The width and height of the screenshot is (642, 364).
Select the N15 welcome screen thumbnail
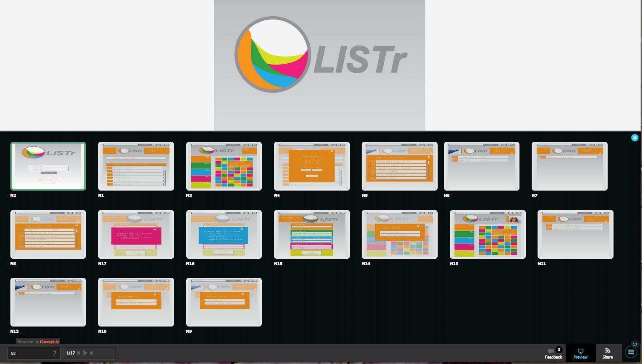point(312,234)
